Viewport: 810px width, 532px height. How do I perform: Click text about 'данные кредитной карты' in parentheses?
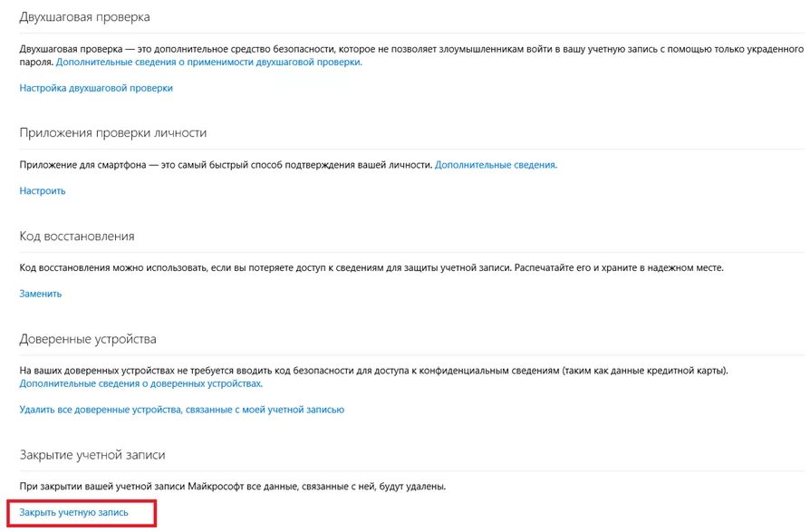pyautogui.click(x=645, y=371)
